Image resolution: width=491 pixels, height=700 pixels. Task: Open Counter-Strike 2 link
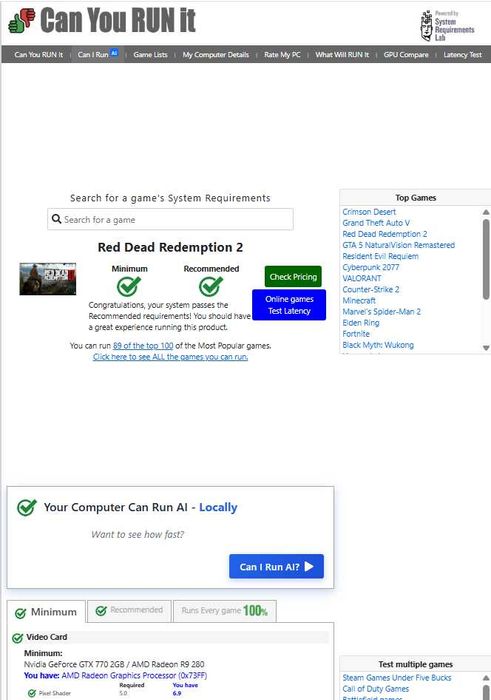pyautogui.click(x=370, y=289)
